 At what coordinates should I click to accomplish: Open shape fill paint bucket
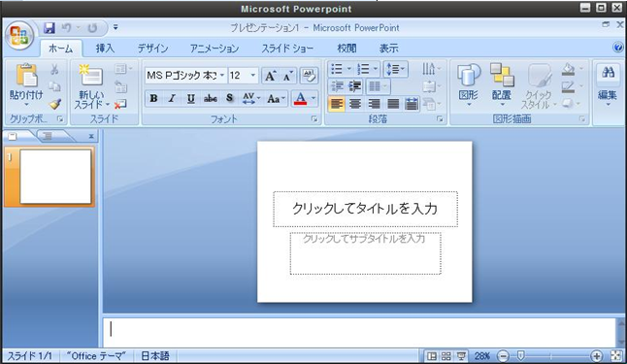[x=568, y=69]
